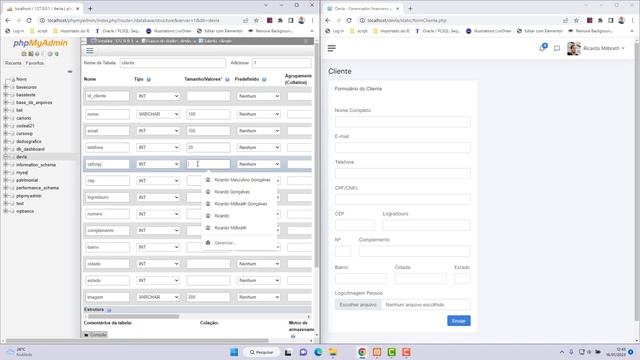This screenshot has width=640, height=360.
Task: Click horizontal scrollbar under Estrutura table
Action: click(133, 316)
